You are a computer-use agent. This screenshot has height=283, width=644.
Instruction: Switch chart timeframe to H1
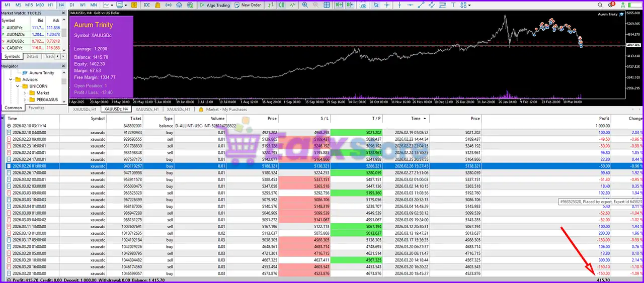tap(50, 5)
